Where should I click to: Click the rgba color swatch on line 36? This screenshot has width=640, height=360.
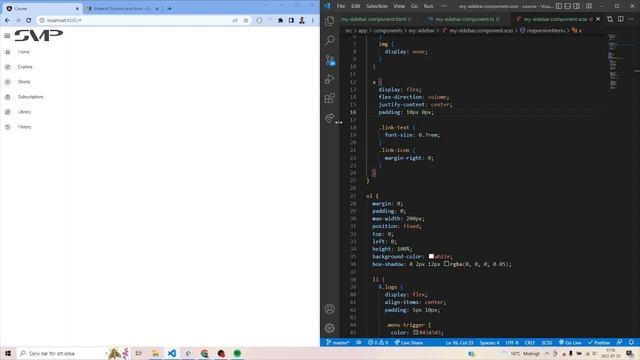pos(446,264)
